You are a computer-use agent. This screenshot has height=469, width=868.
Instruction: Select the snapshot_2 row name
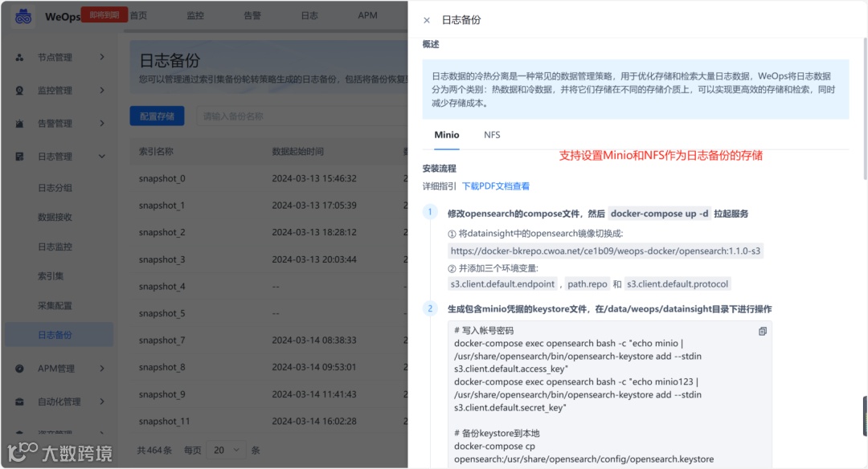(162, 233)
